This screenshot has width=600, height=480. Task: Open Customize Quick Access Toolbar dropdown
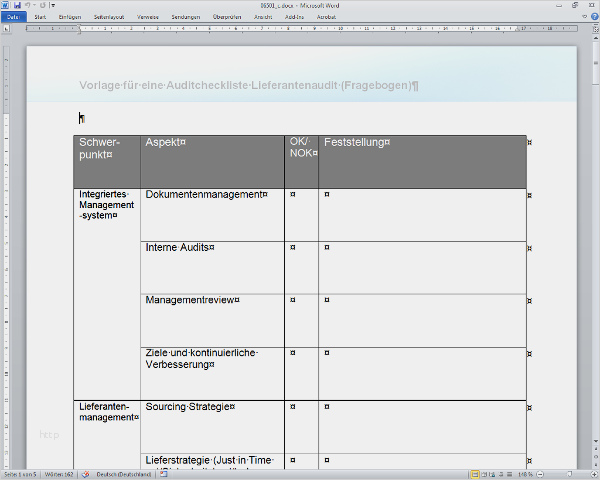(53, 6)
